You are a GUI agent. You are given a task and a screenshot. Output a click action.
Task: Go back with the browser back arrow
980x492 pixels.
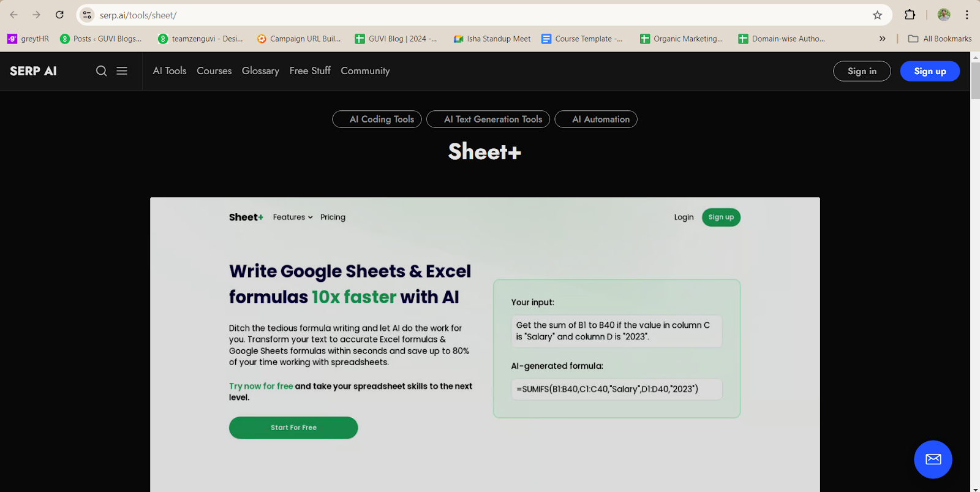click(13, 15)
